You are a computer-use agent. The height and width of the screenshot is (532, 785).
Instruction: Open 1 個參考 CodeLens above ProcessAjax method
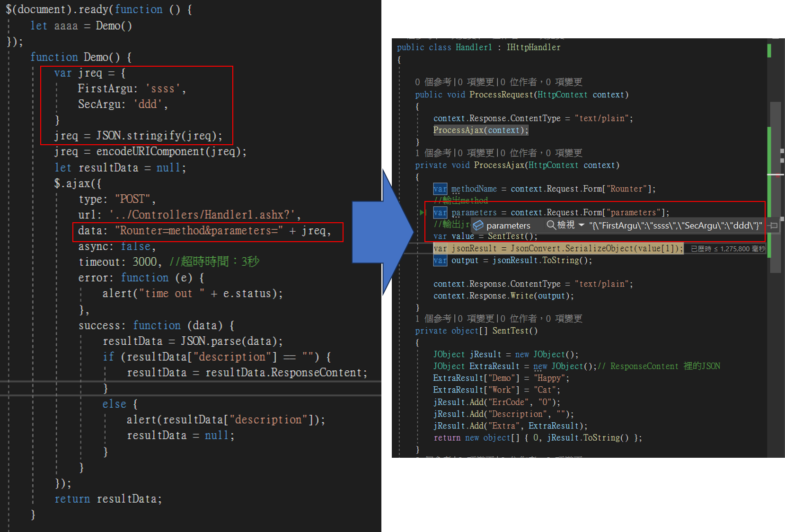click(x=432, y=153)
